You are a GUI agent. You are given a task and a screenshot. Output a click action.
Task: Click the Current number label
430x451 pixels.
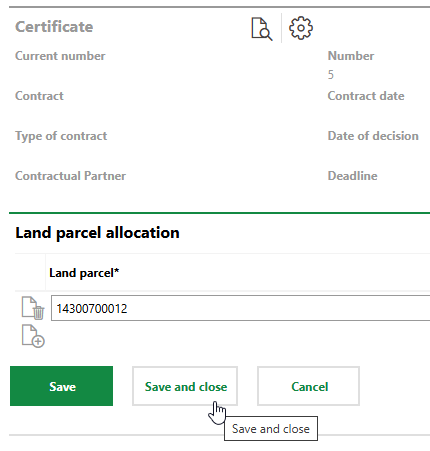pyautogui.click(x=60, y=56)
